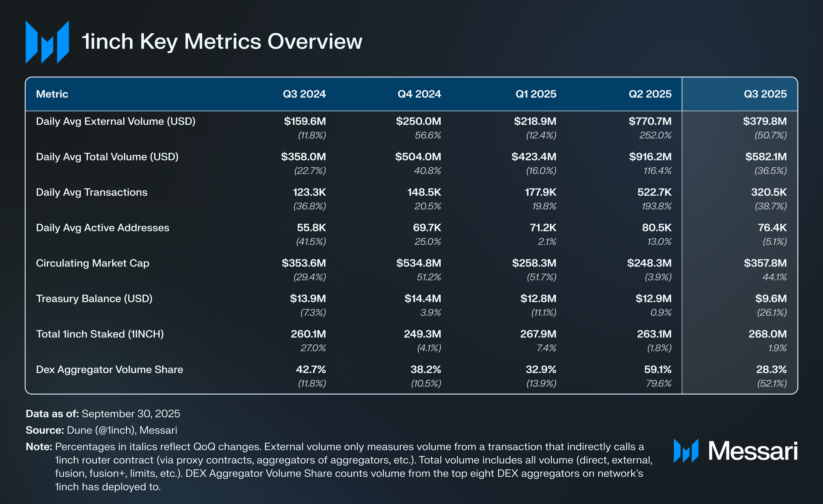Click the Q3 2024 column header
Screen dimensions: 823x504
(x=304, y=94)
